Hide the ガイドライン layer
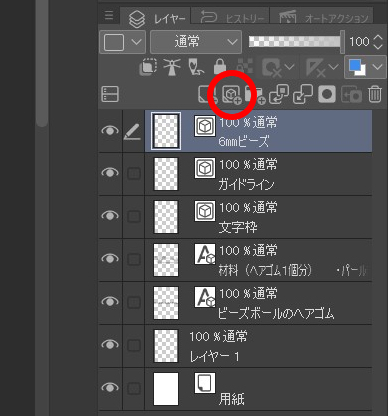The image size is (388, 416). [110, 173]
